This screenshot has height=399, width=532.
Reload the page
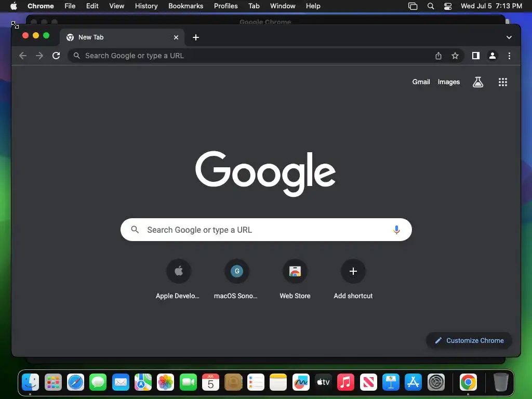tap(56, 56)
